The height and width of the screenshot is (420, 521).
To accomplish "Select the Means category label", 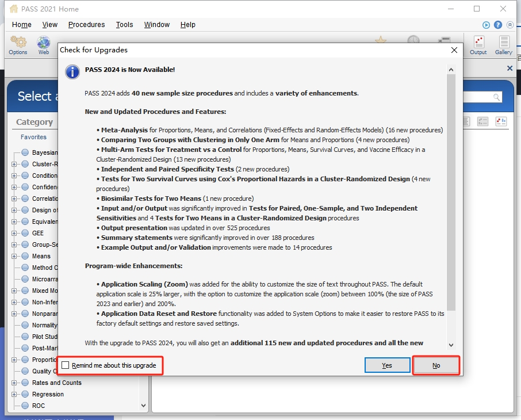I will pos(41,257).
